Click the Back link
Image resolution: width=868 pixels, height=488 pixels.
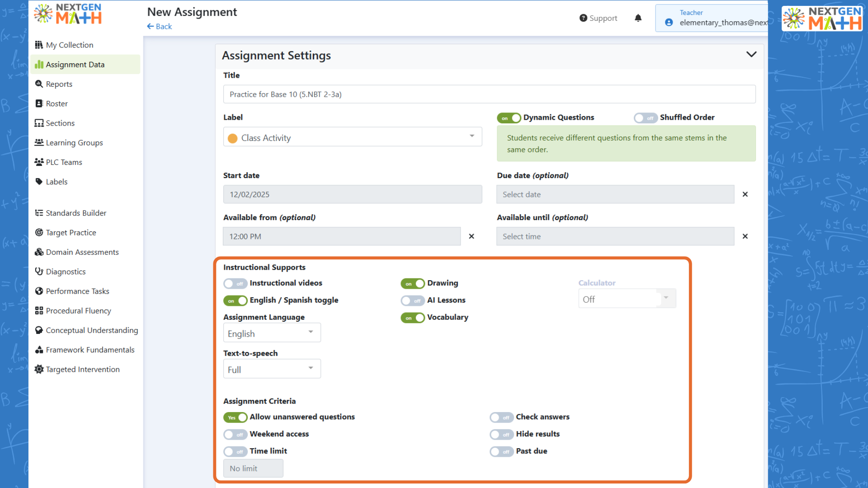[x=160, y=27]
